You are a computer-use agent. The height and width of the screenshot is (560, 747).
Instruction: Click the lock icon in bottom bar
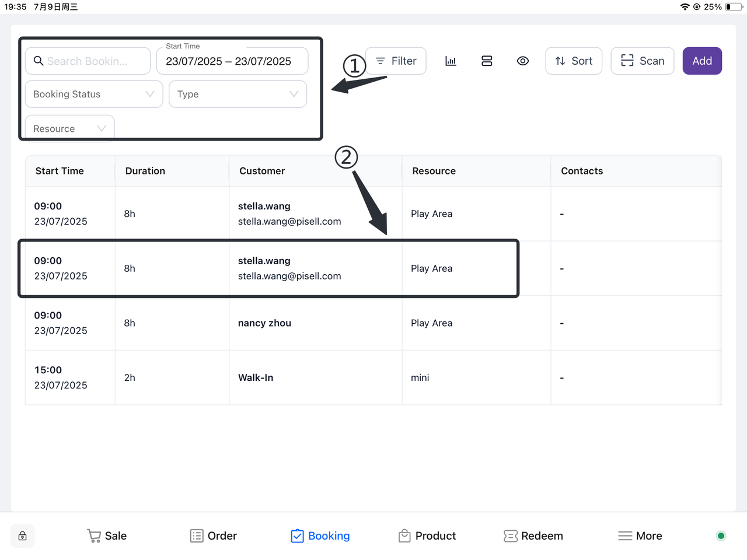(22, 536)
